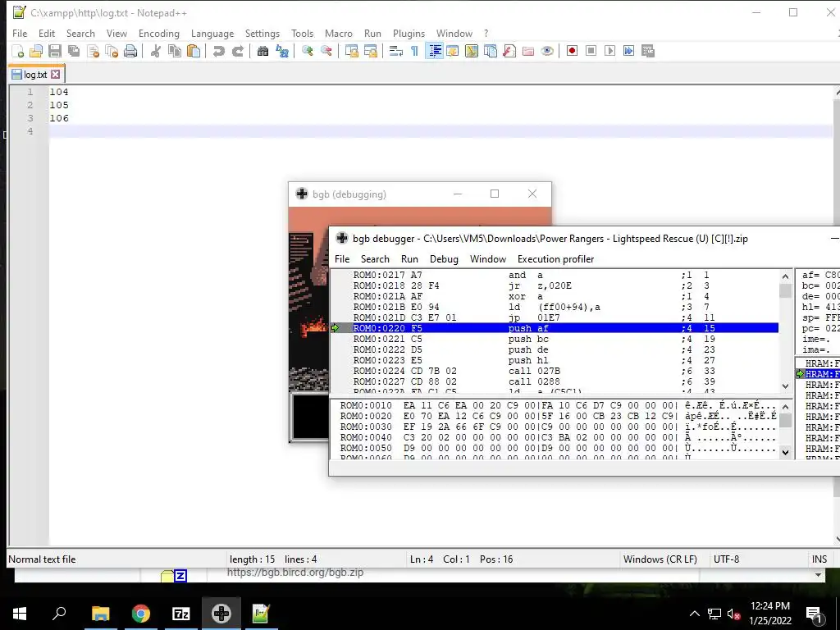Toggle word wrap toolbar icon
This screenshot has height=630, width=840.
(x=396, y=51)
